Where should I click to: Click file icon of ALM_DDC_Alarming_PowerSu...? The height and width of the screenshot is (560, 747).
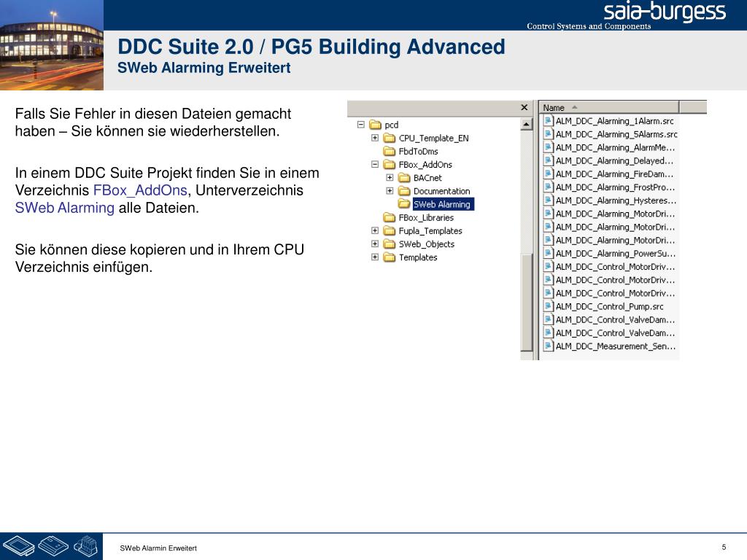(x=549, y=253)
